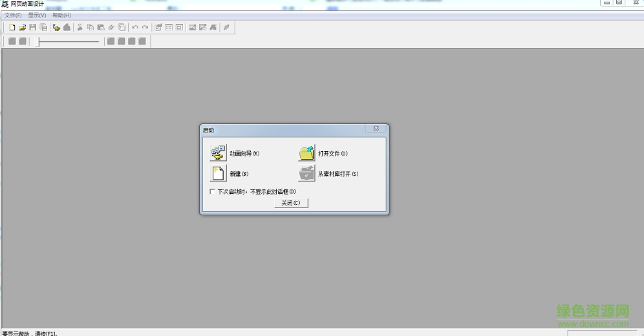The height and width of the screenshot is (336, 644).
Task: Check 'Don't show dialog next startup' box
Action: point(212,191)
